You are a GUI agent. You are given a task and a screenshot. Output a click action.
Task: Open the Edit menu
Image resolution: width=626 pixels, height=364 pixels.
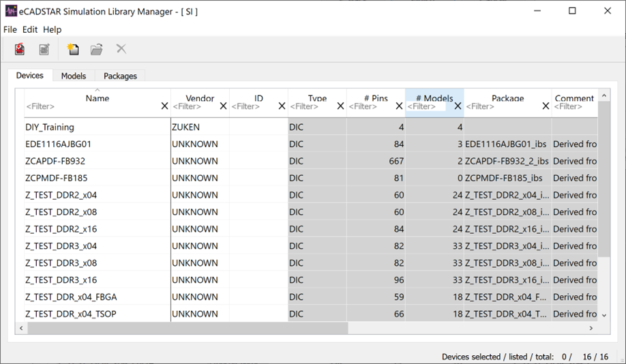tap(30, 29)
